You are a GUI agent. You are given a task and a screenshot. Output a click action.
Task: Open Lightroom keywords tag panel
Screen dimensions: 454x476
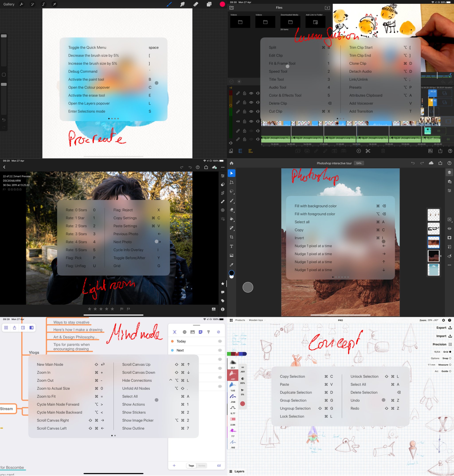223,301
